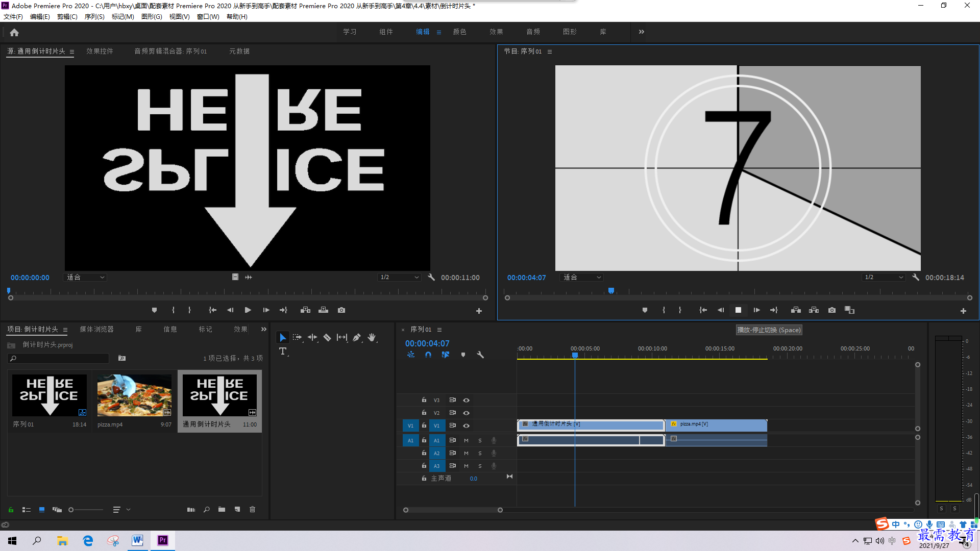Select the Hand tool
Viewport: 980px width, 551px height.
click(x=372, y=338)
